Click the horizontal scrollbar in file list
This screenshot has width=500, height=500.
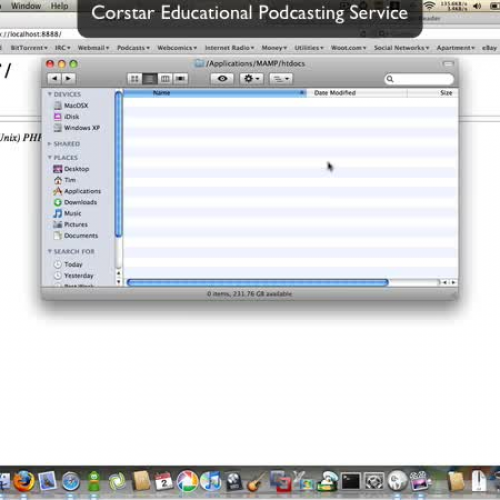[x=258, y=283]
